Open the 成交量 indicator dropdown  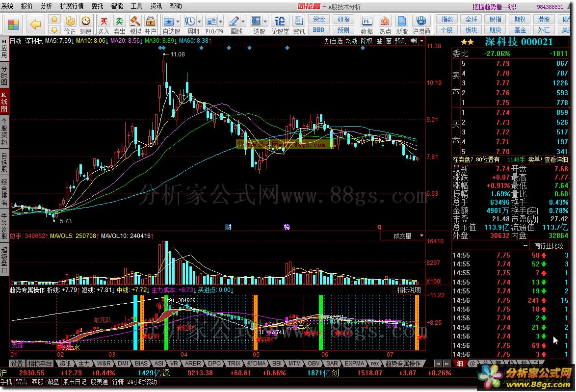(422, 236)
